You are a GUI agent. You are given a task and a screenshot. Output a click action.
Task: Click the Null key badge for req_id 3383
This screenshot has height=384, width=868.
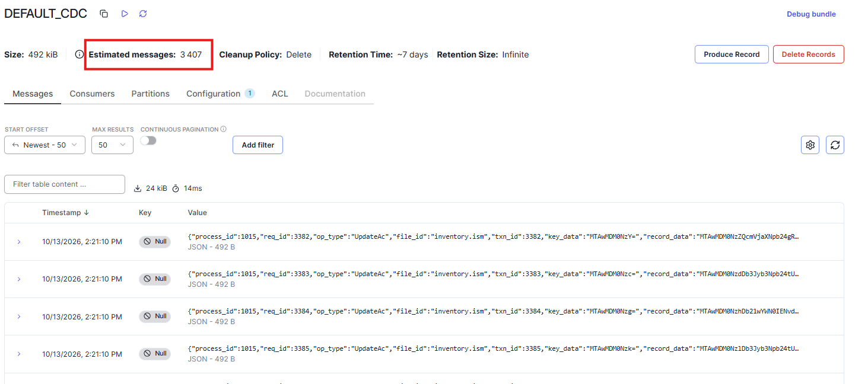155,279
